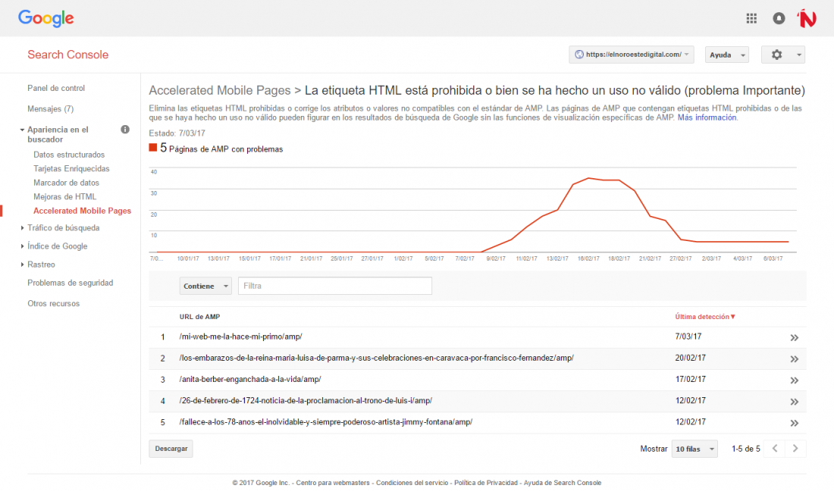Go to previous results page arrow
Viewport: 834px width, 504px height.
click(775, 449)
